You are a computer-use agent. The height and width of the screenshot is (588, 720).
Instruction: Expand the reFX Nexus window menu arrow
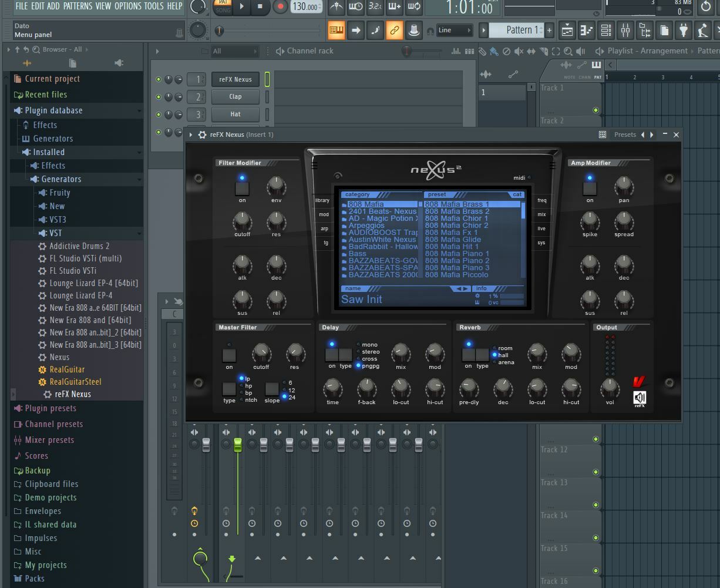191,135
